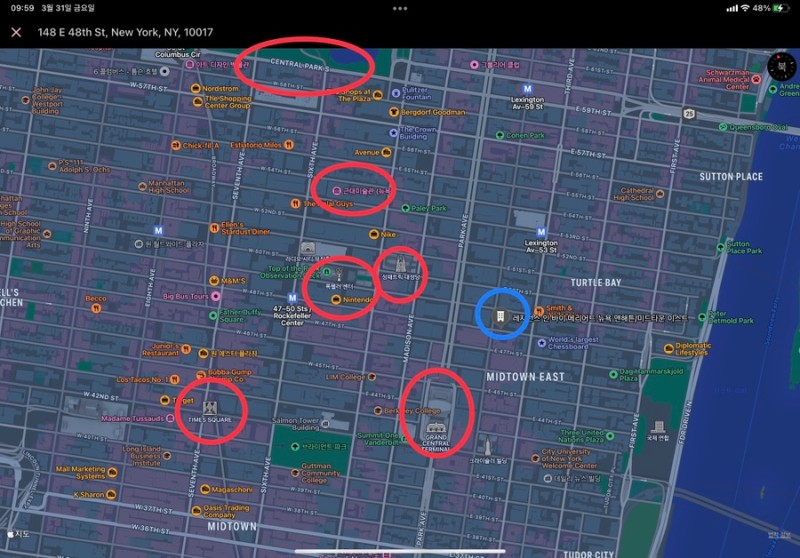
Task: Select Lexington Av-59 St subway icon
Action: point(528,89)
